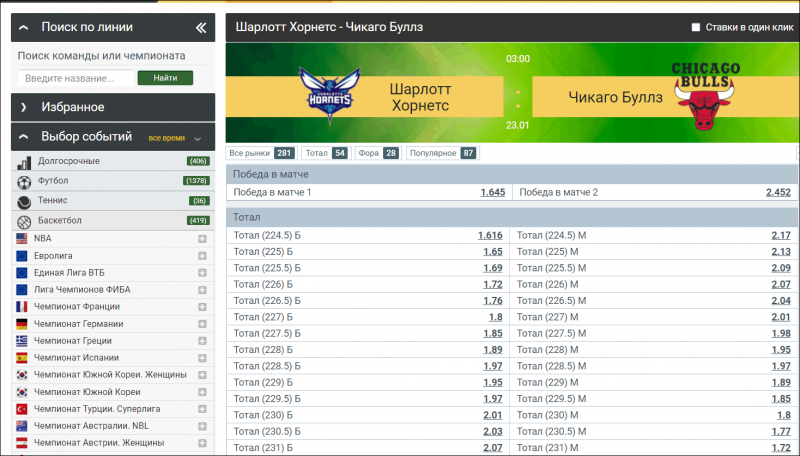Click the USA flag beside NBA

(21, 239)
